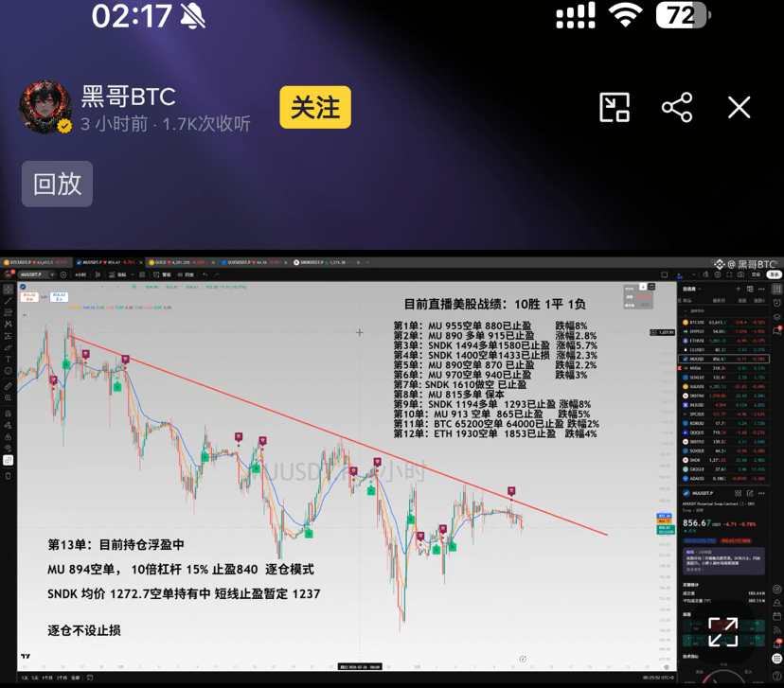
Task: Add symbol to watchlist with plus icon
Action: click(x=738, y=289)
